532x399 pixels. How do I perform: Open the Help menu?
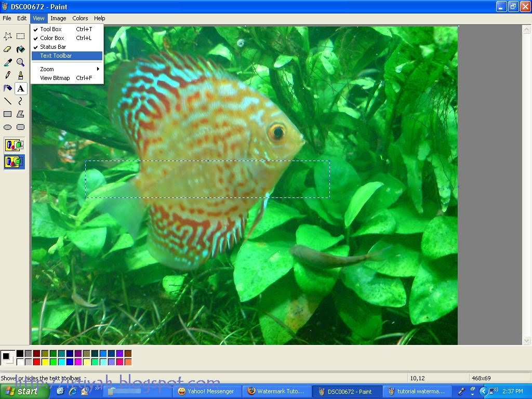[99, 18]
